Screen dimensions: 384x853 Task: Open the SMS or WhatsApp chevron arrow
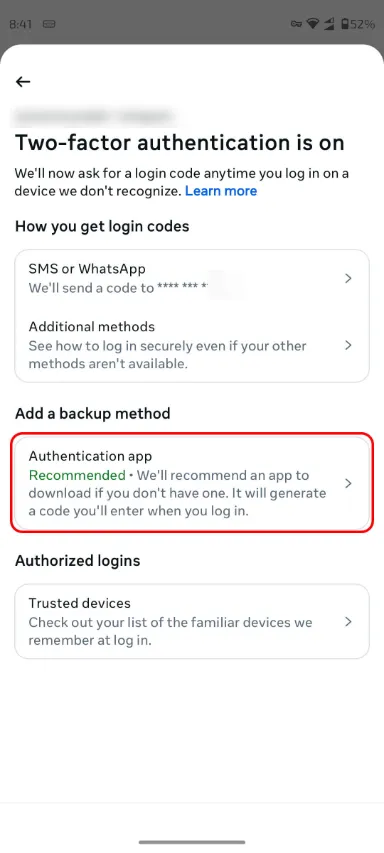pos(349,279)
